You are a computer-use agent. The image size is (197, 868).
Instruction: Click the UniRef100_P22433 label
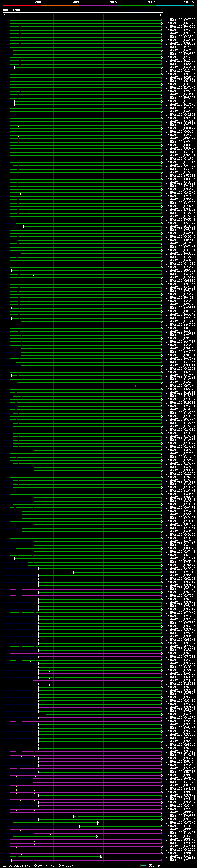180,362
